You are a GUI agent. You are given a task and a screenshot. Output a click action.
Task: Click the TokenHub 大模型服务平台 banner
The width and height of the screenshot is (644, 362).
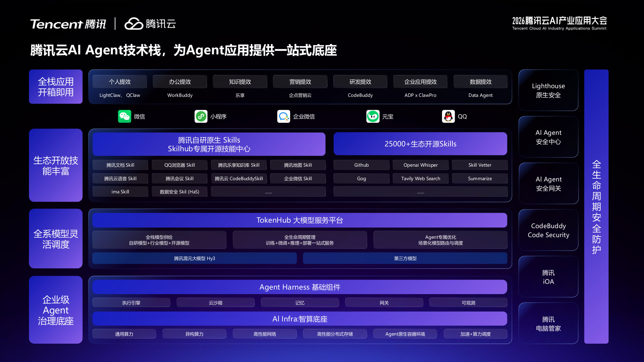pyautogui.click(x=300, y=220)
